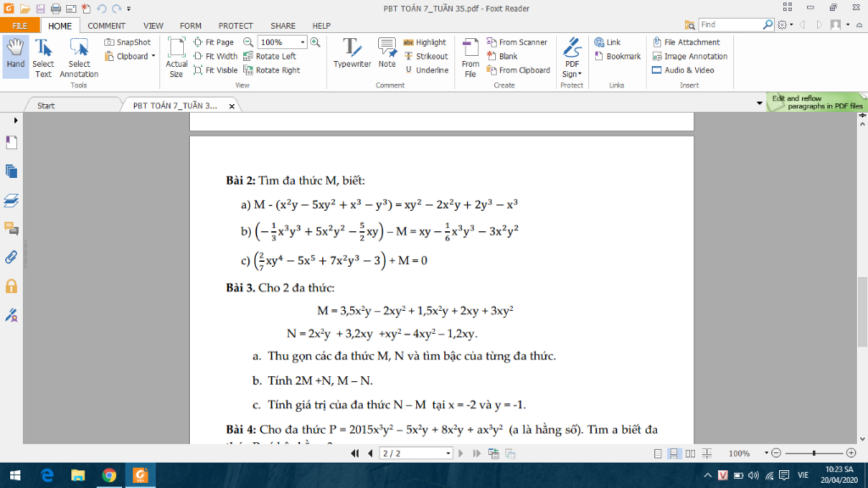This screenshot has width=868, height=488.
Task: Click the status bar zoom in plus
Action: coord(851,453)
